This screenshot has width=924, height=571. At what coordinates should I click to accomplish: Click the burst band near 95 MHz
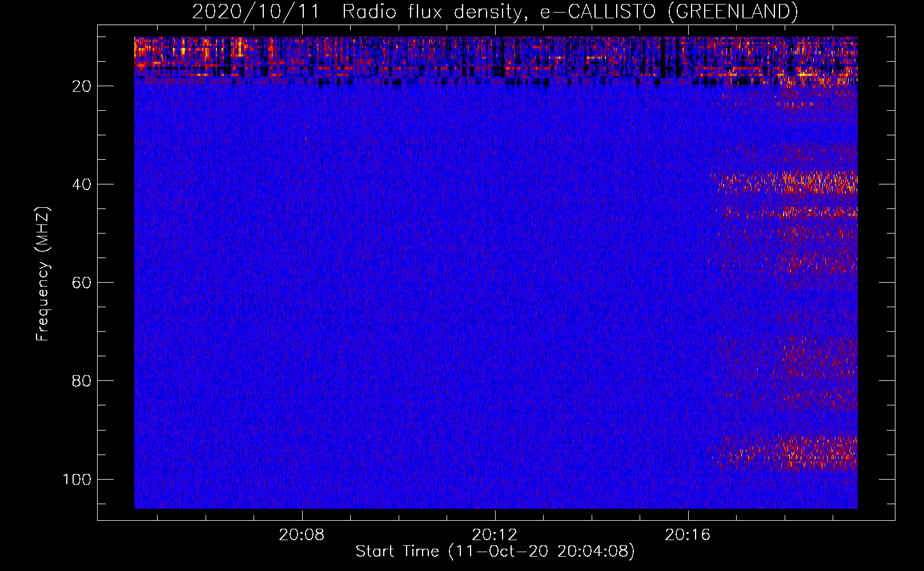[x=785, y=451]
